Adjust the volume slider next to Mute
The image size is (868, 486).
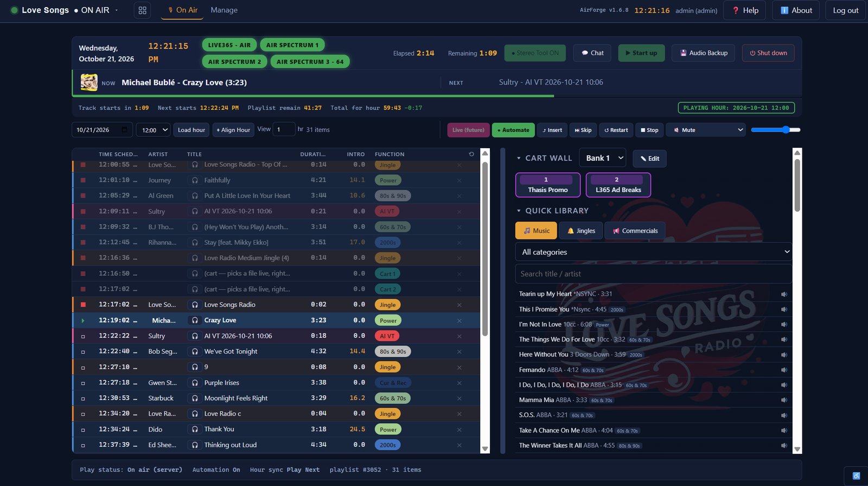pos(776,130)
